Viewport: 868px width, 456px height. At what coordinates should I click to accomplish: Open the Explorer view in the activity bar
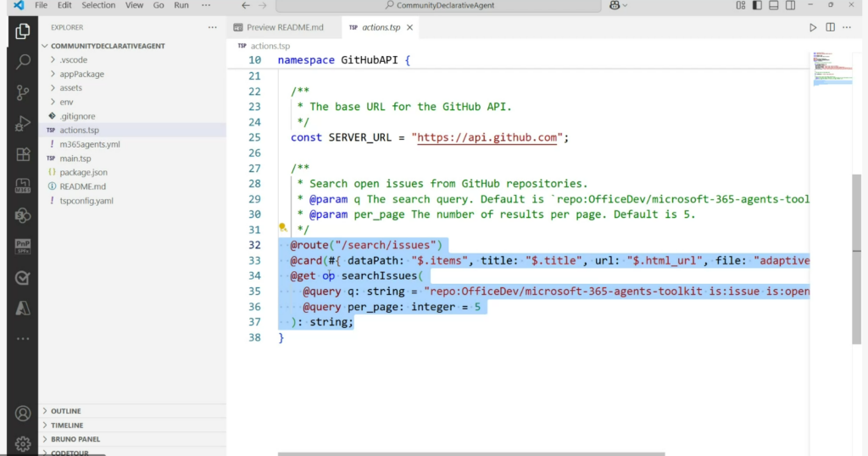(23, 31)
